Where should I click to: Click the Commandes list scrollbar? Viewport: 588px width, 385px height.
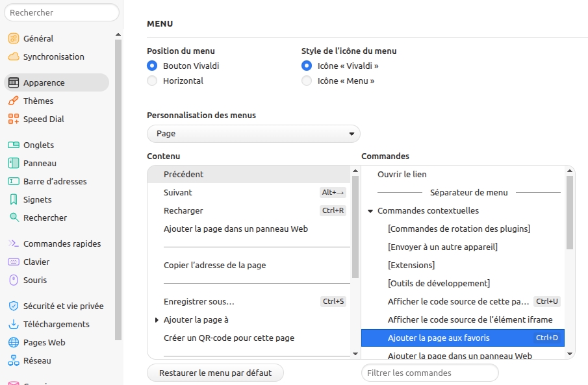[570, 214]
